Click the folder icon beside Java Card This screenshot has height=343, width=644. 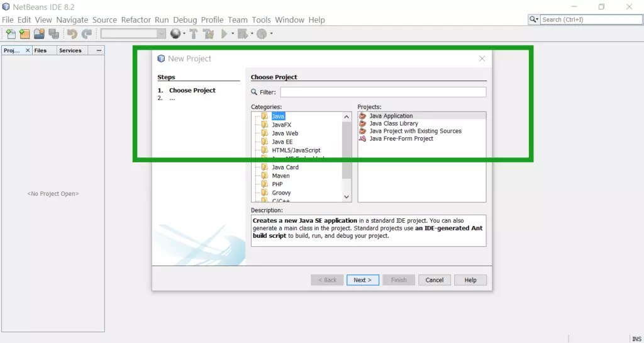[x=265, y=167]
